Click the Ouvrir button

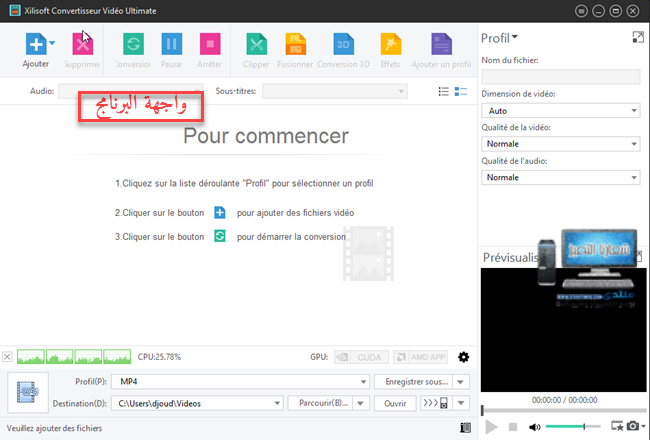point(395,403)
